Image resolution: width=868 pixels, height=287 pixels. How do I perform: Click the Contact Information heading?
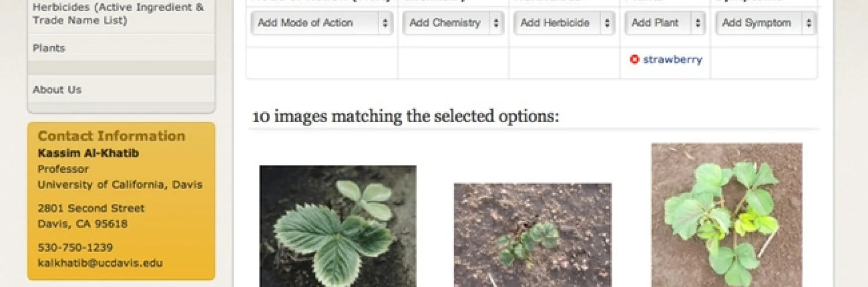tap(111, 136)
